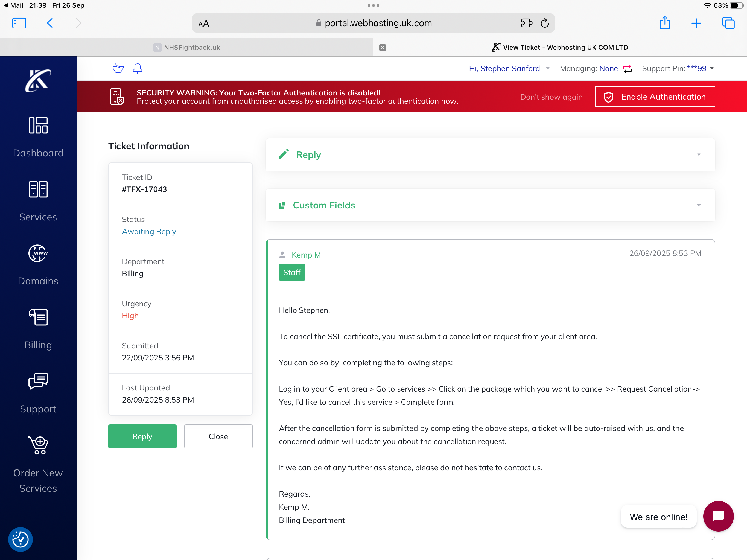
Task: Click Don't show again link
Action: (x=551, y=97)
